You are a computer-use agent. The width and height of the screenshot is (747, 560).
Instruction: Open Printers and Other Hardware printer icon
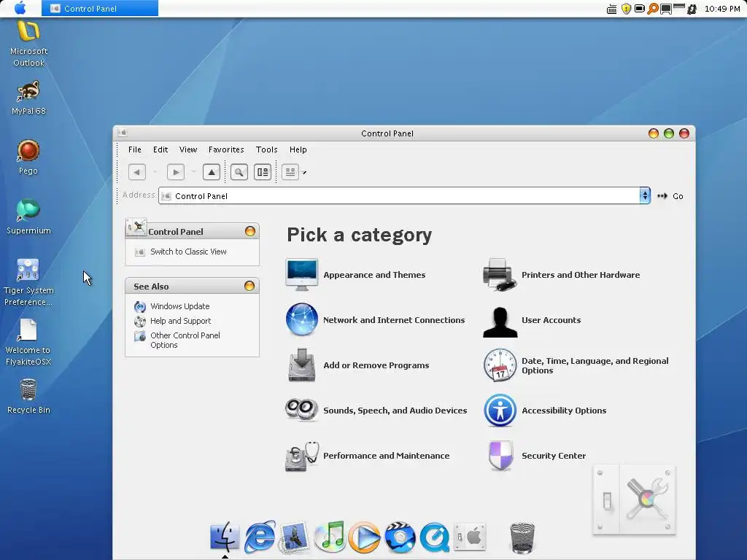coord(500,275)
